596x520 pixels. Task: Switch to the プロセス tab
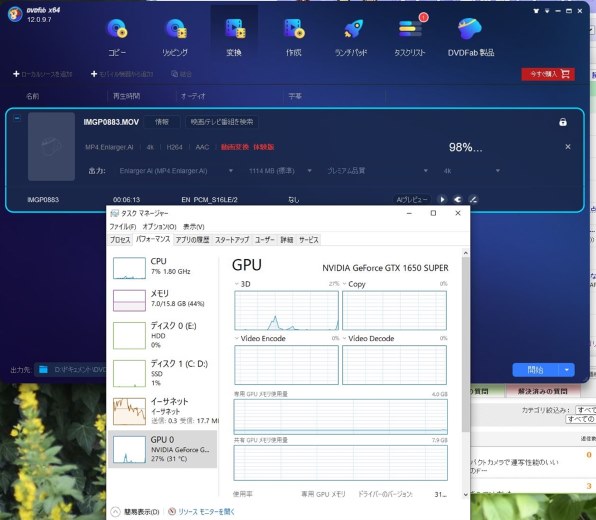pyautogui.click(x=120, y=240)
